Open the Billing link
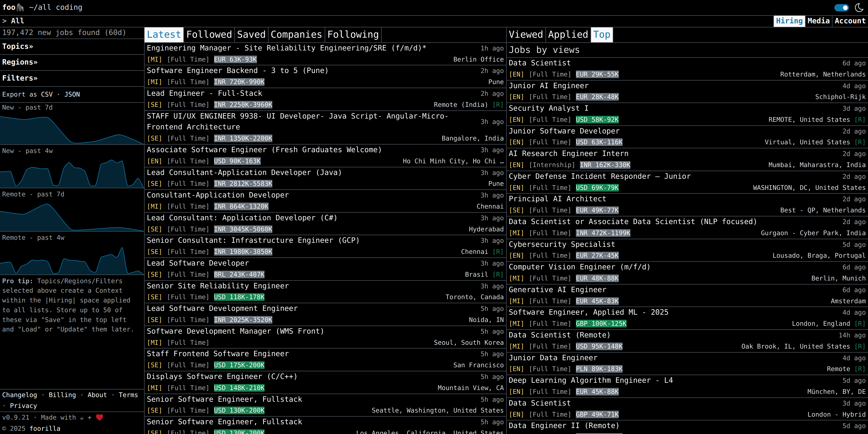 [x=62, y=395]
